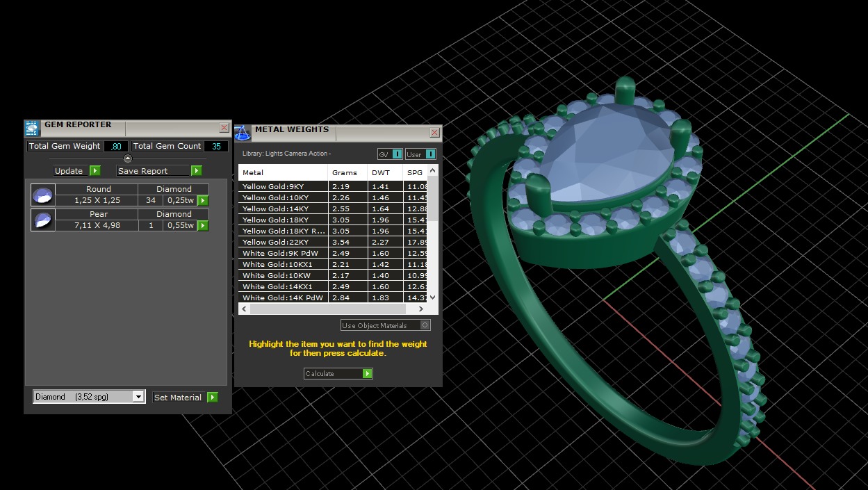The height and width of the screenshot is (490, 868).
Task: Sort by the DWT column header
Action: coord(385,172)
